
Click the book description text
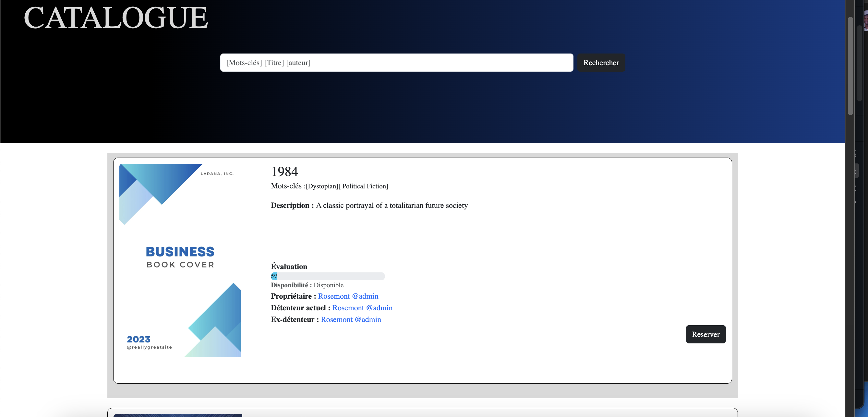(x=392, y=206)
